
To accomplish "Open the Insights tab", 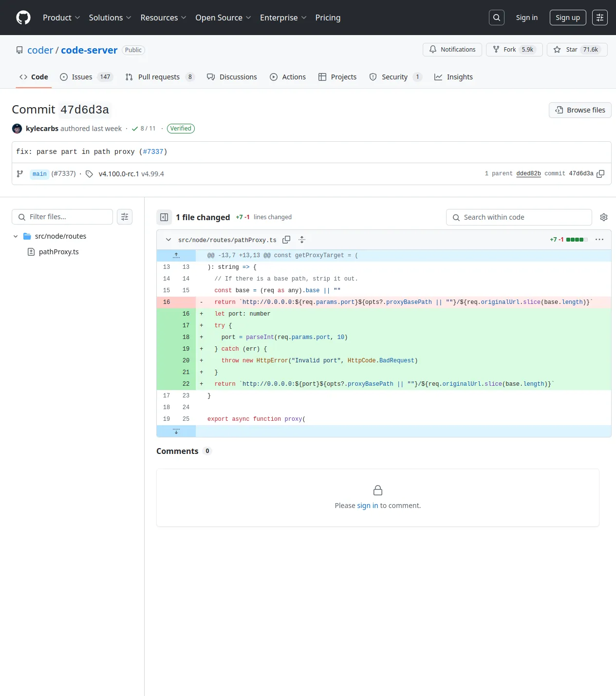I will [x=453, y=77].
